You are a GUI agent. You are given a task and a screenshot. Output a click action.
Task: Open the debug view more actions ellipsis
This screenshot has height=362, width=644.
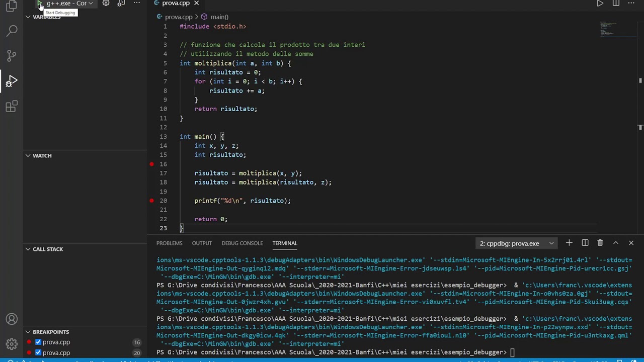(x=136, y=3)
